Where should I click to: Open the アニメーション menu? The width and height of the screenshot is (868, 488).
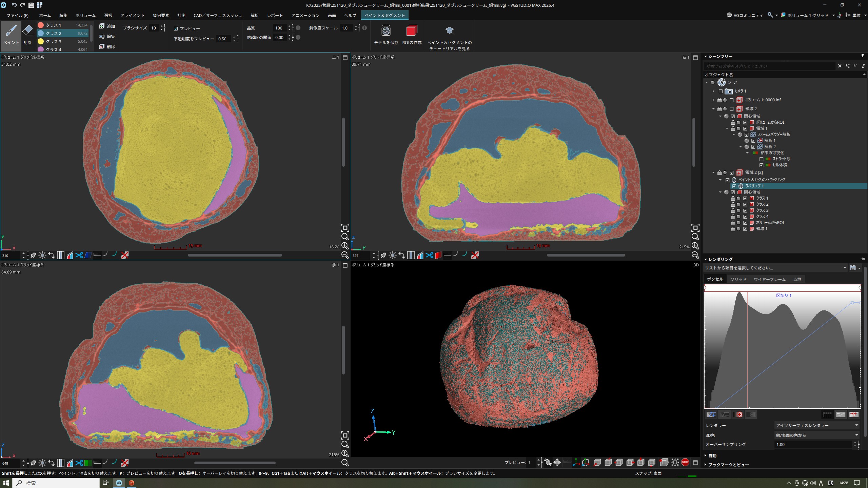305,15
